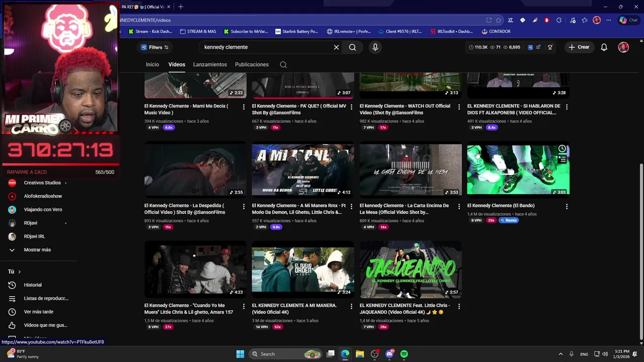
Task: Switch to the Publicaciones tab
Action: (252, 64)
